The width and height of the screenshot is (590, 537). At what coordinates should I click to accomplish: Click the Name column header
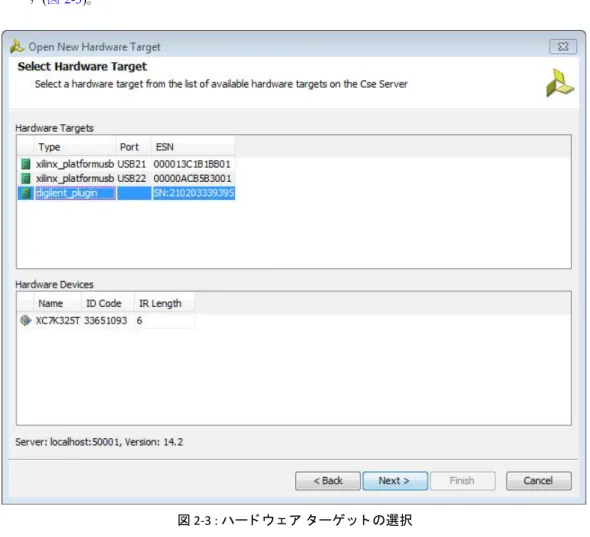tap(58, 304)
